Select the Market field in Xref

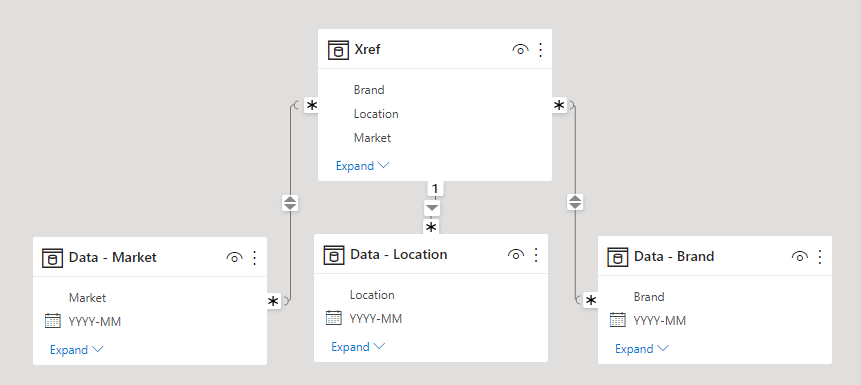coord(372,138)
